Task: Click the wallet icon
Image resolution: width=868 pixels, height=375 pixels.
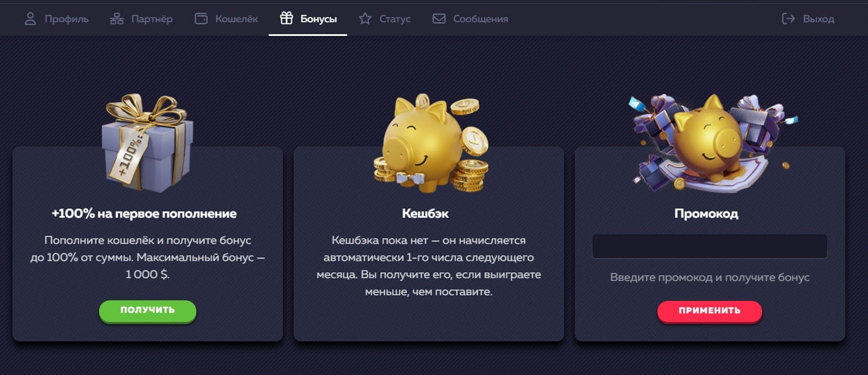Action: [201, 19]
